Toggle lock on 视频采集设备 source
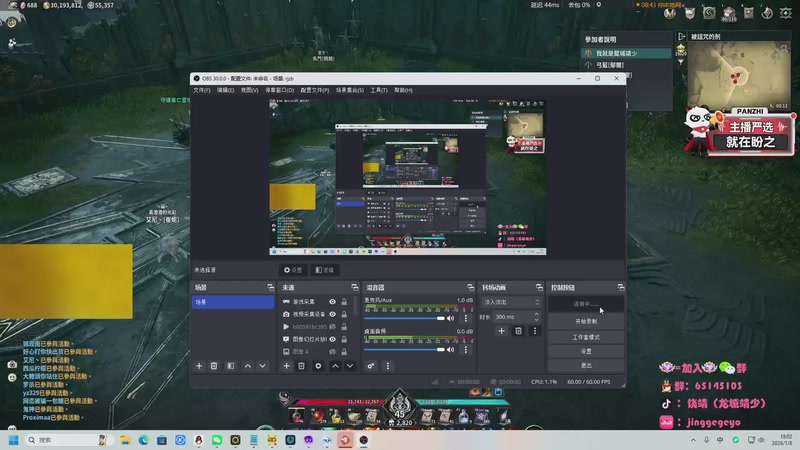This screenshot has width=800, height=450. click(x=344, y=314)
